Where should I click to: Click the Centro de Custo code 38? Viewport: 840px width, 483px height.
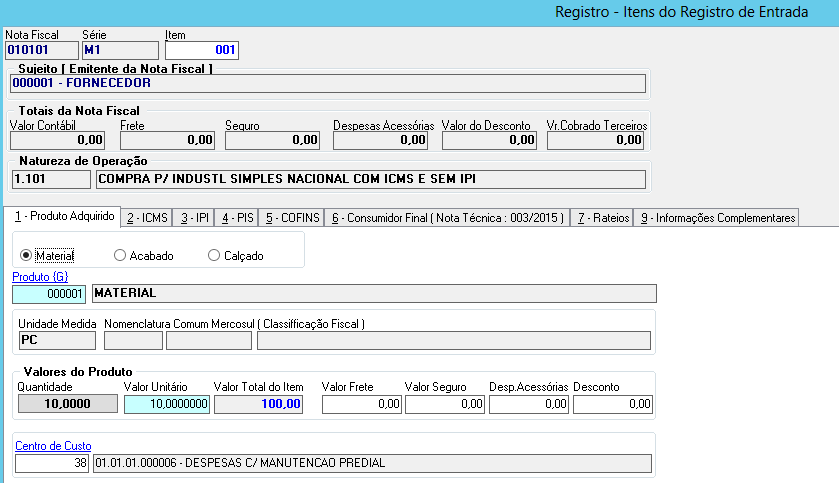pyautogui.click(x=52, y=464)
